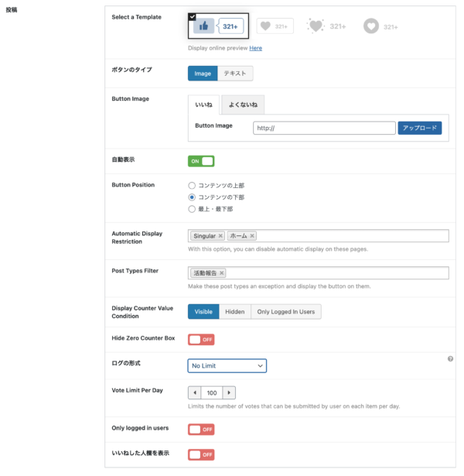
Task: Toggle Only logged in users switch
Action: [201, 430]
